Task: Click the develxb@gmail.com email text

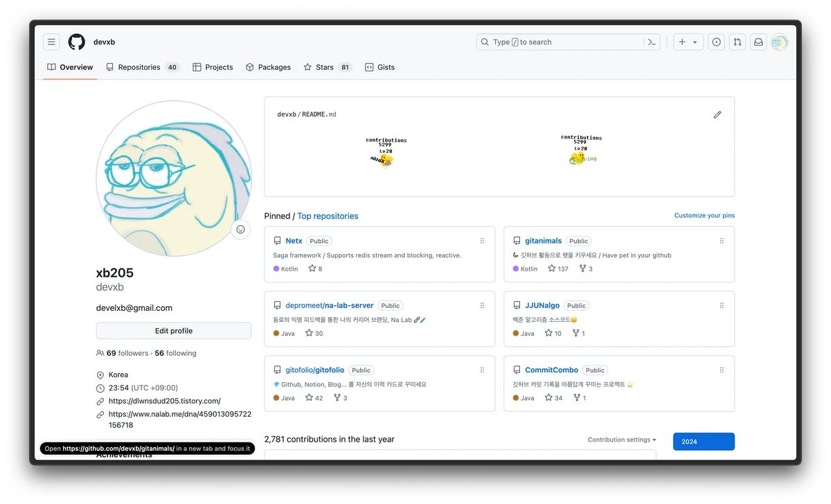Action: [134, 308]
